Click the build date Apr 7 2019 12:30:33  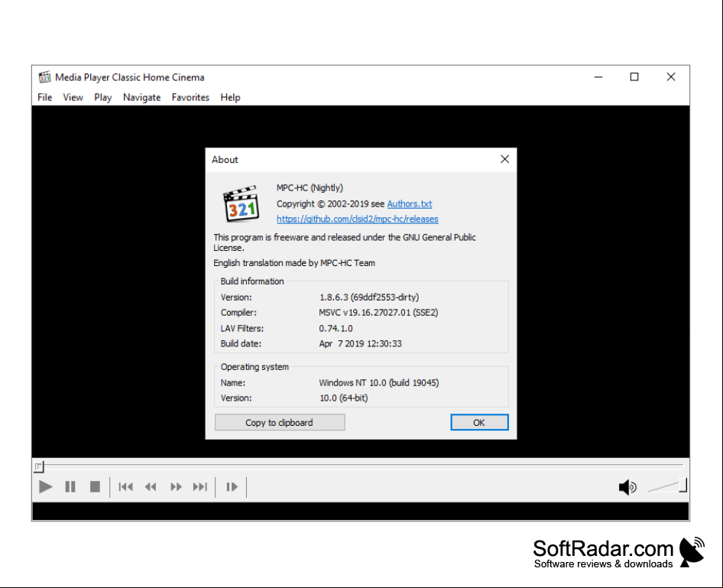(360, 343)
